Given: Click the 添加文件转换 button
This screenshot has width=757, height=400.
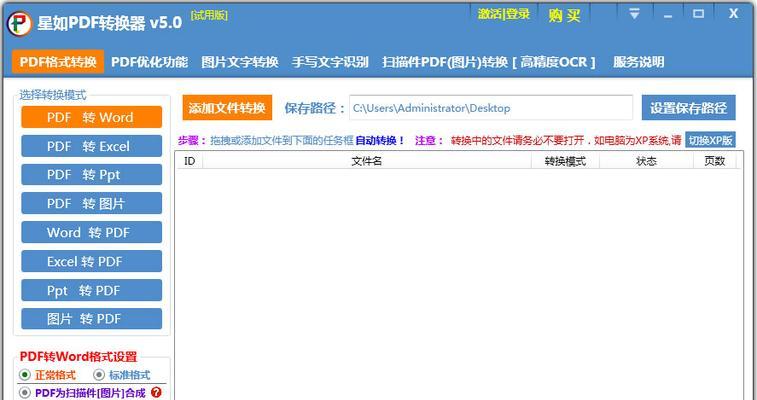Looking at the screenshot, I should tap(227, 108).
